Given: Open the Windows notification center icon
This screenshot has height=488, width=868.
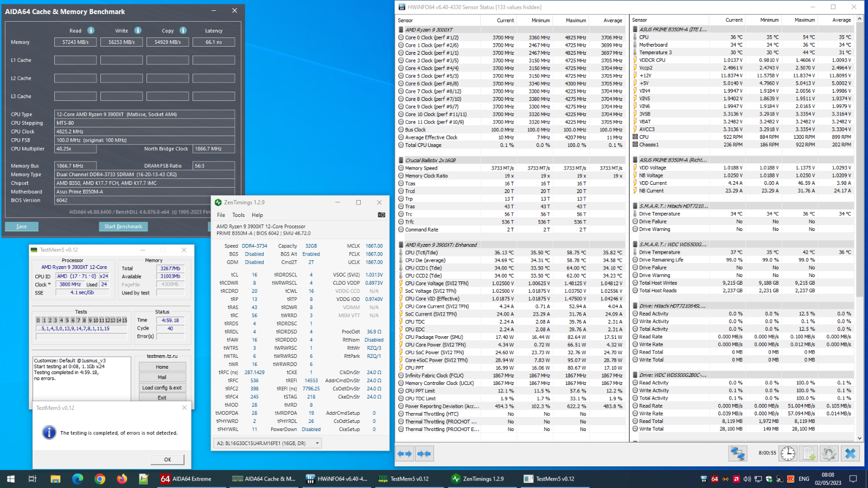Looking at the screenshot, I should coord(853,479).
